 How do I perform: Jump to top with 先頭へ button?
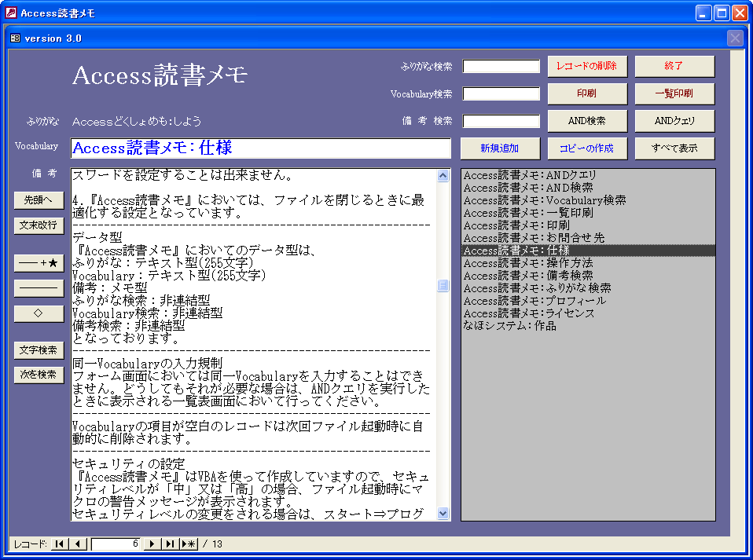pos(39,200)
